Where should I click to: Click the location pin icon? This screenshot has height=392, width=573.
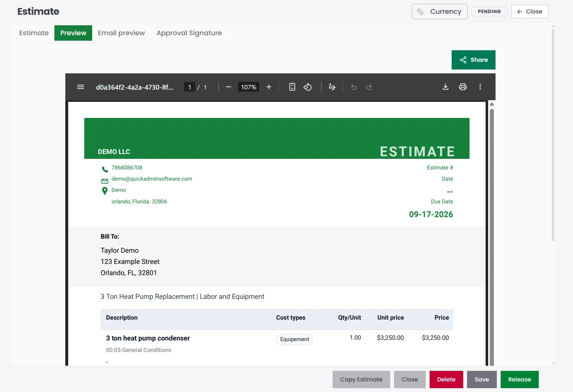105,191
